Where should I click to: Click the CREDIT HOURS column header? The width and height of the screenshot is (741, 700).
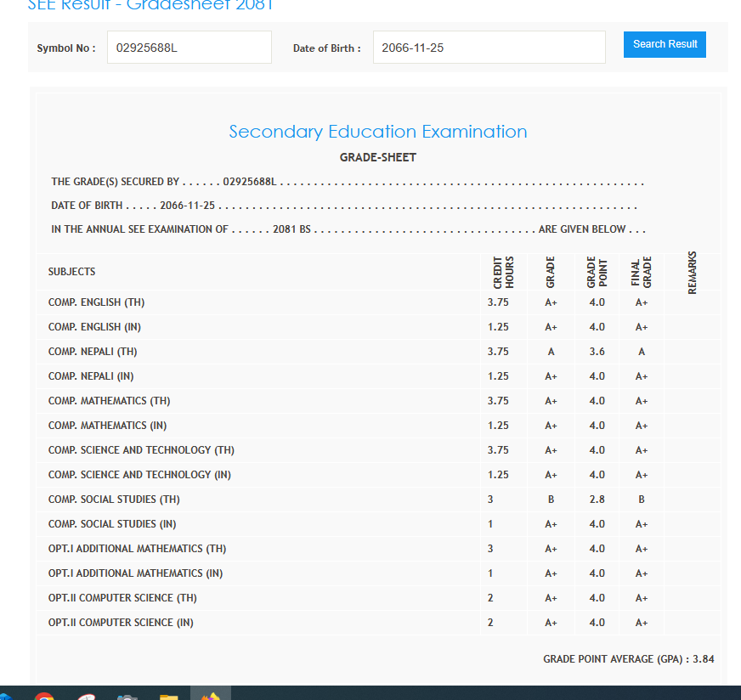coord(502,273)
